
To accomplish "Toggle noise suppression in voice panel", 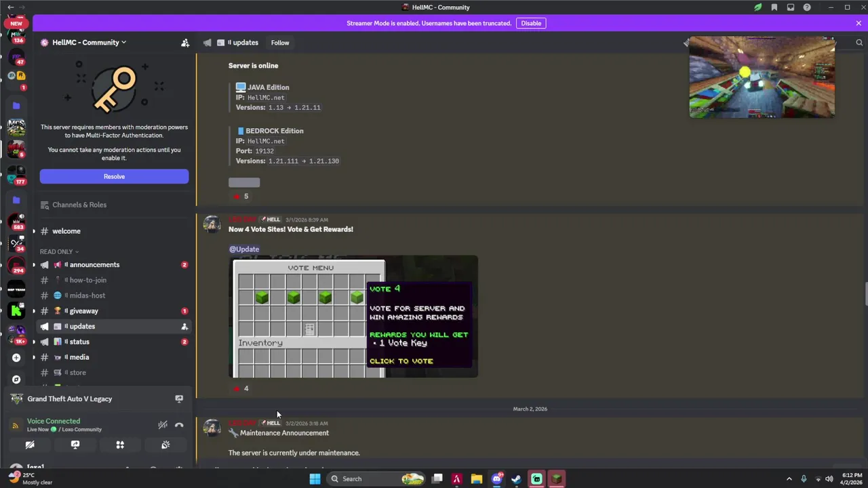I will pos(163,425).
